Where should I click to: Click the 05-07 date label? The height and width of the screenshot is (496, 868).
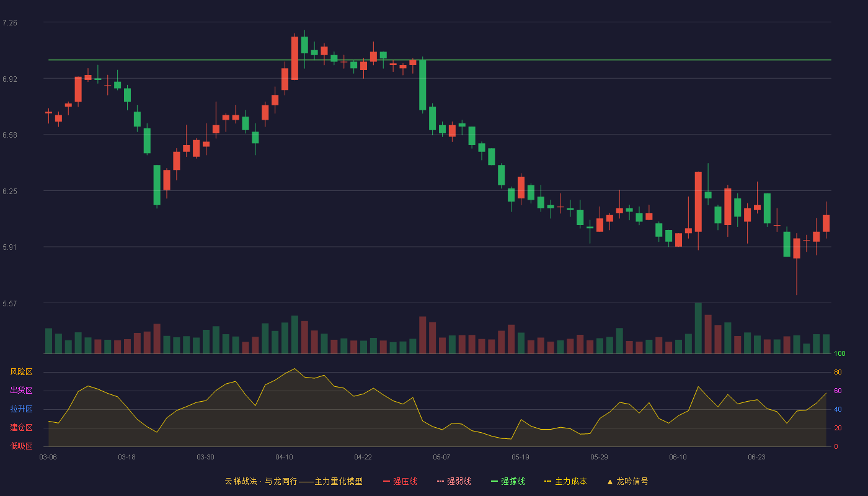[x=441, y=457]
